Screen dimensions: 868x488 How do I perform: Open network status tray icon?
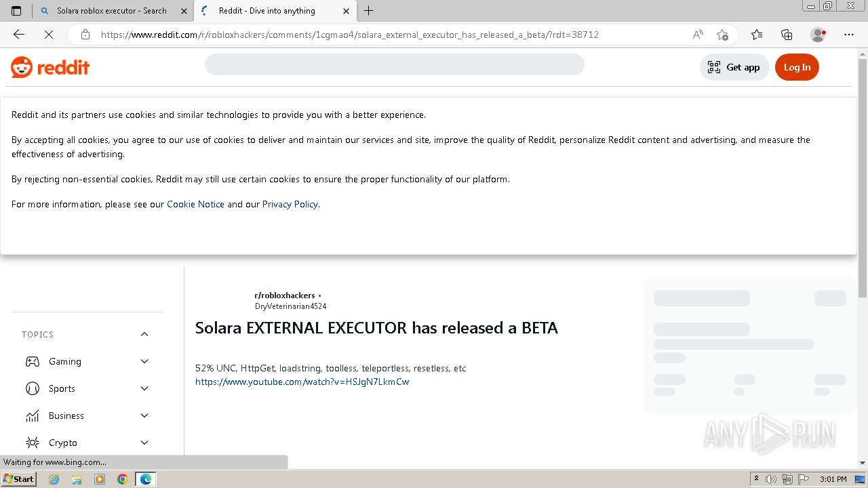tap(787, 479)
